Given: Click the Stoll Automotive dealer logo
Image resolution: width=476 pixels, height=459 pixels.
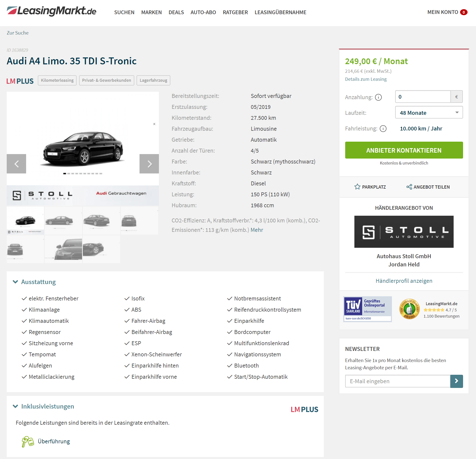Looking at the screenshot, I should point(404,232).
